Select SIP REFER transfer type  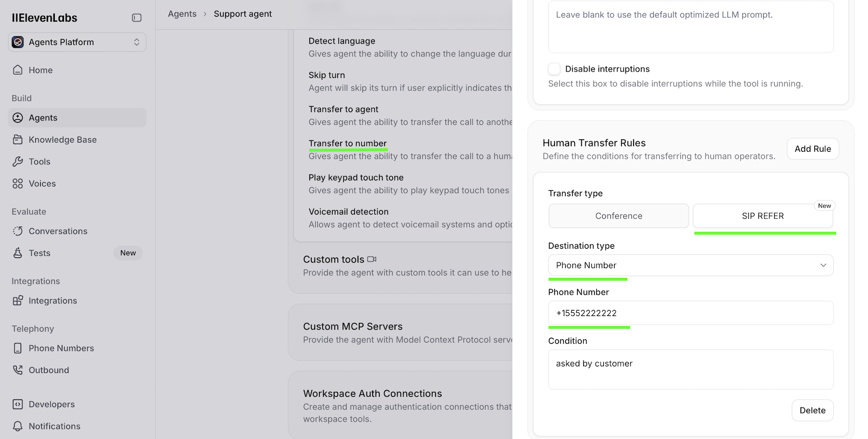[x=762, y=216]
